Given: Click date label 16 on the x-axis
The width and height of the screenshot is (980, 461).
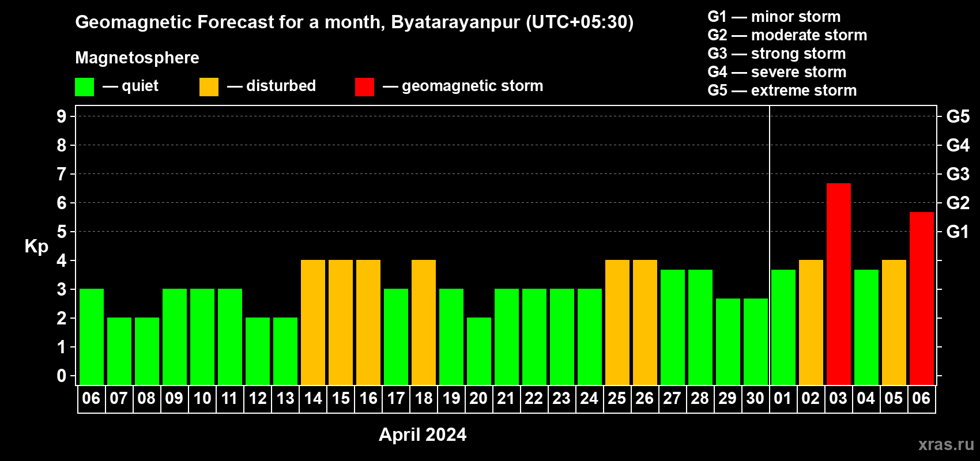Looking at the screenshot, I should point(368,399).
